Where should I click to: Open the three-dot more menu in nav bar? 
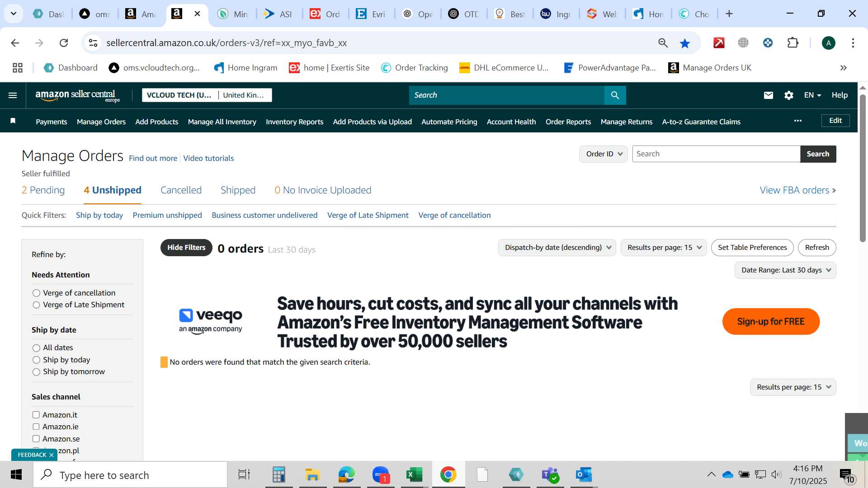pyautogui.click(x=798, y=121)
